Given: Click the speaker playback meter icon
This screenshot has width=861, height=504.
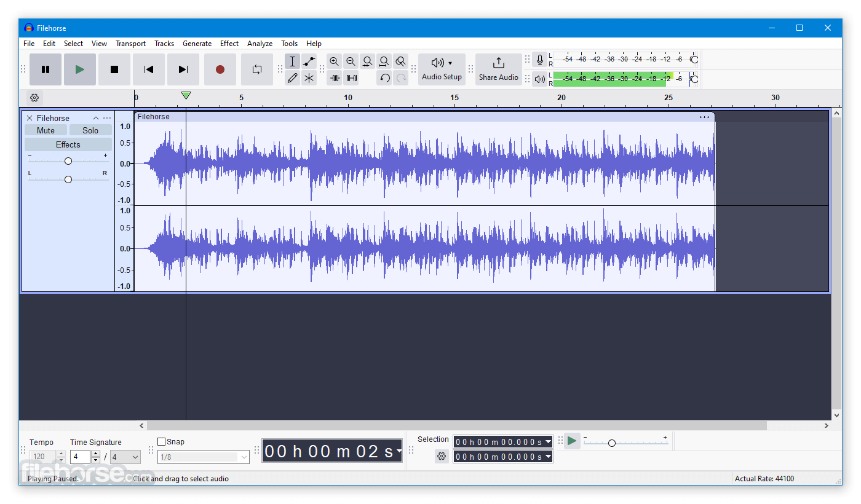Looking at the screenshot, I should pyautogui.click(x=539, y=79).
